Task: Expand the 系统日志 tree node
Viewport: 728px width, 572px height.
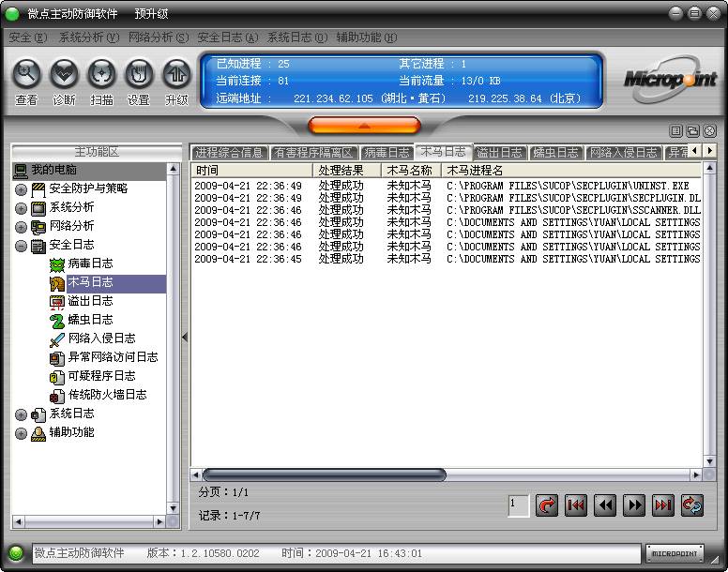Action: coord(21,414)
